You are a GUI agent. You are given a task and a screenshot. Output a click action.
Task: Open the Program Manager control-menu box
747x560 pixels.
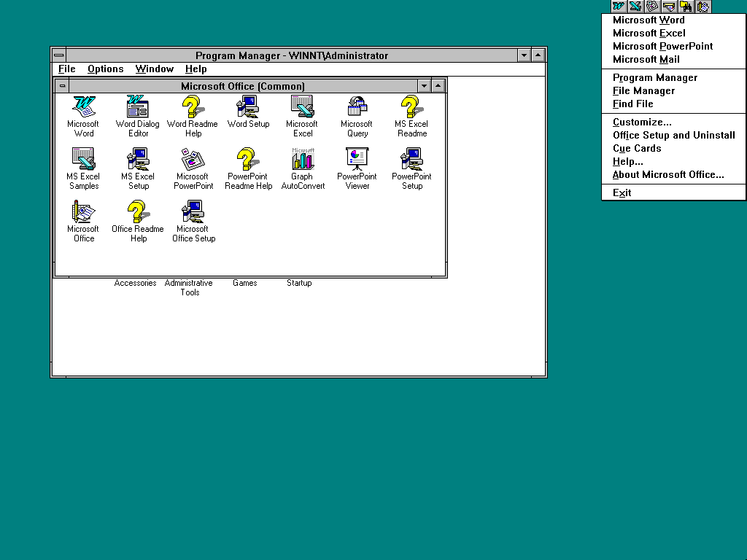59,55
